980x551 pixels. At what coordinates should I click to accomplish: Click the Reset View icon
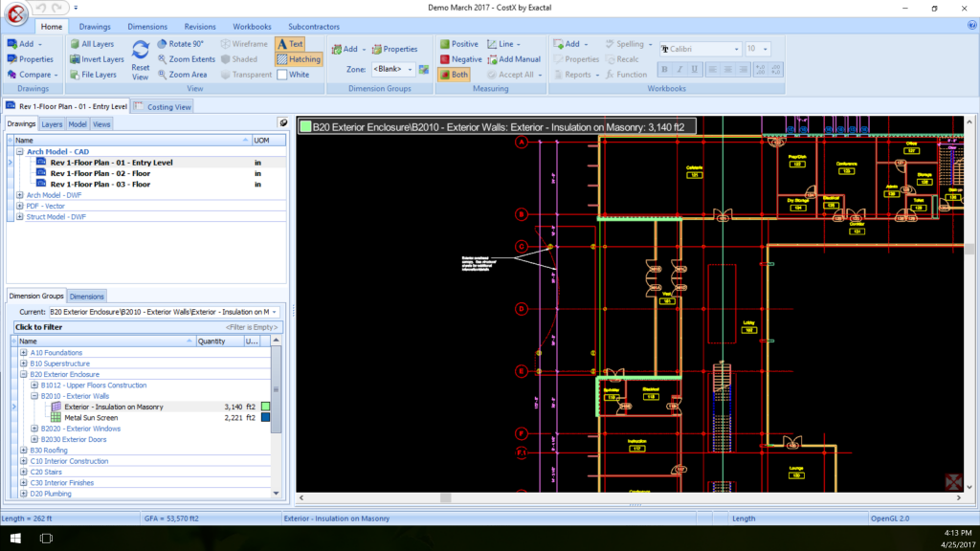pyautogui.click(x=140, y=50)
